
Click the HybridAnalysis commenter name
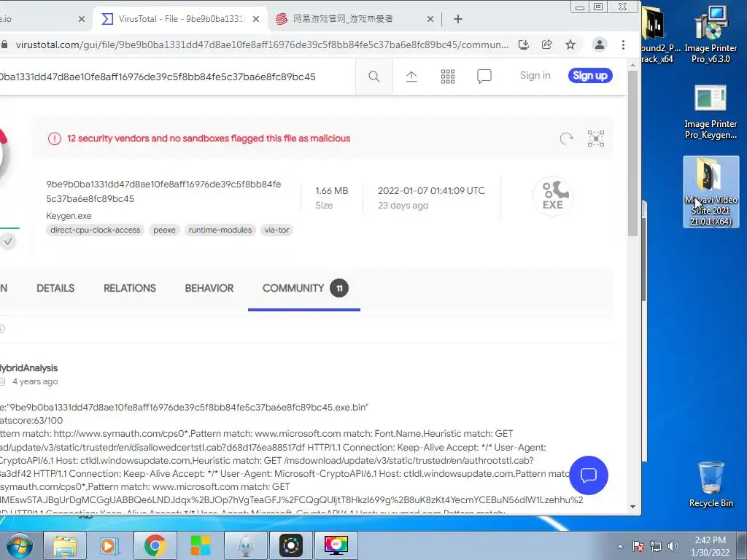click(x=28, y=368)
